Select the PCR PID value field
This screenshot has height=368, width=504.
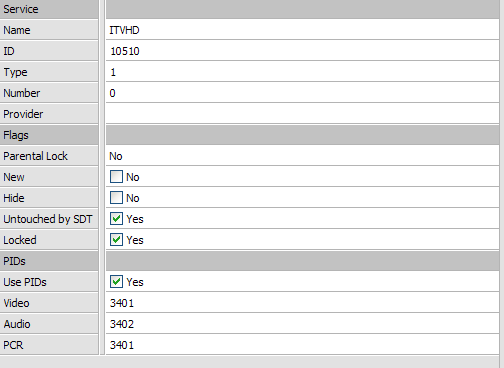pyautogui.click(x=302, y=345)
